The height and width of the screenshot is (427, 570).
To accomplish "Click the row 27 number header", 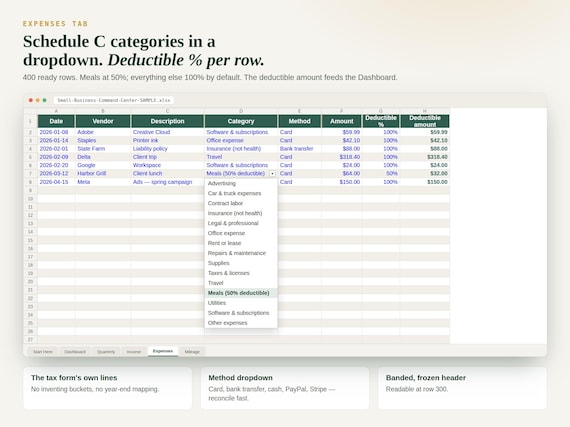I will pyautogui.click(x=31, y=340).
